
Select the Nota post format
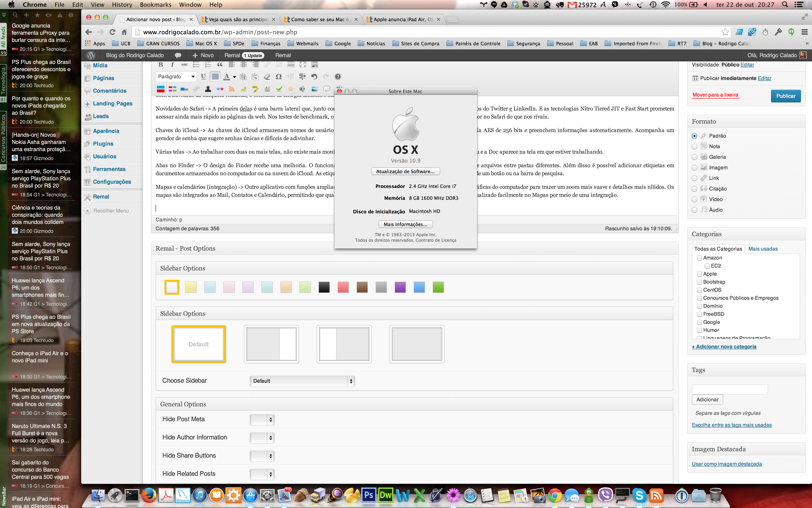tap(695, 146)
